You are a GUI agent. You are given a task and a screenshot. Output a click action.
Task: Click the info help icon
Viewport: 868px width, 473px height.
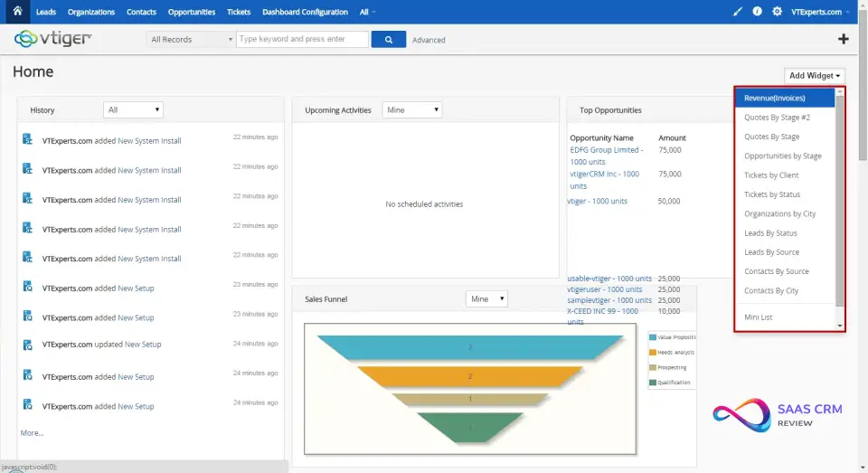point(757,12)
